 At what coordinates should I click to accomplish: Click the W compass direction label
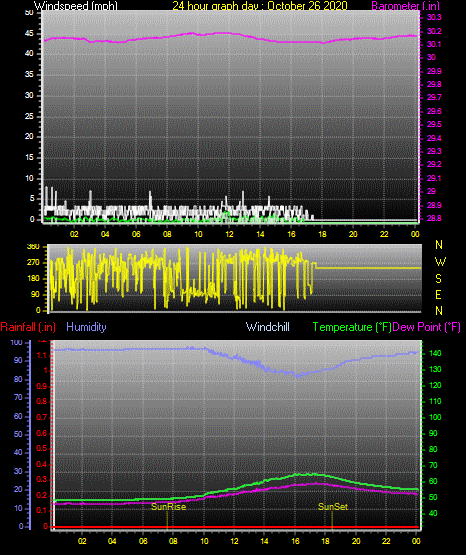click(x=440, y=262)
